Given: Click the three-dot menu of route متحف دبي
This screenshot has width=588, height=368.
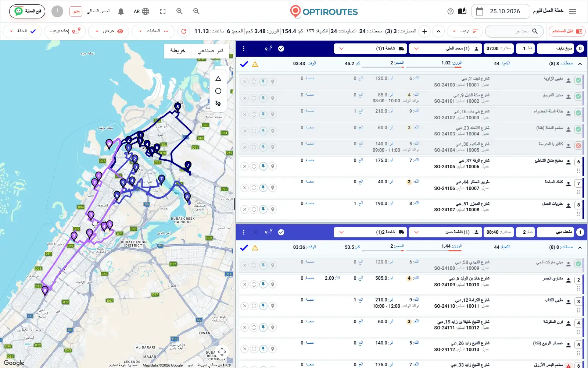Looking at the screenshot, I should coord(244,232).
